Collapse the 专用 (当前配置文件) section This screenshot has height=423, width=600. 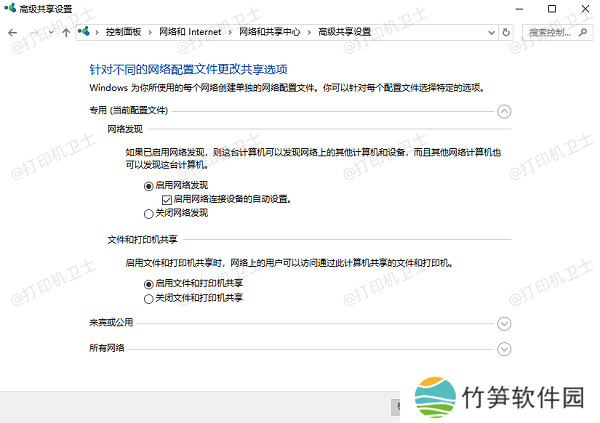coord(504,112)
